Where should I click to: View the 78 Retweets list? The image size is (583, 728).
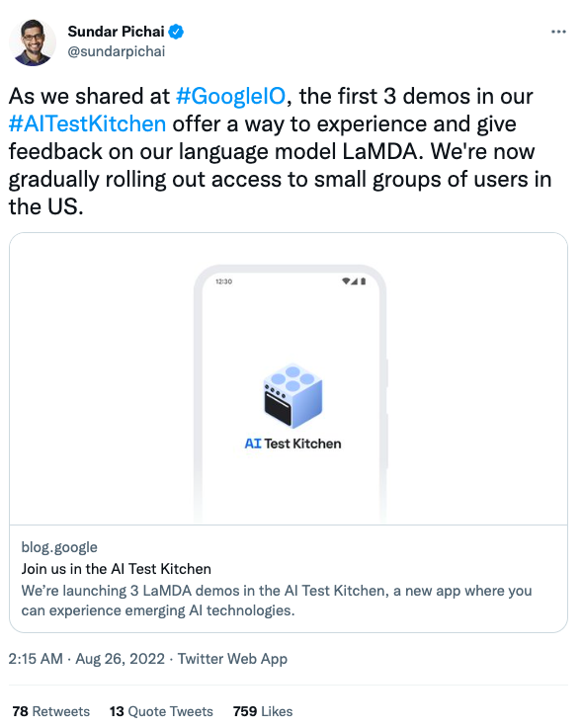51,711
